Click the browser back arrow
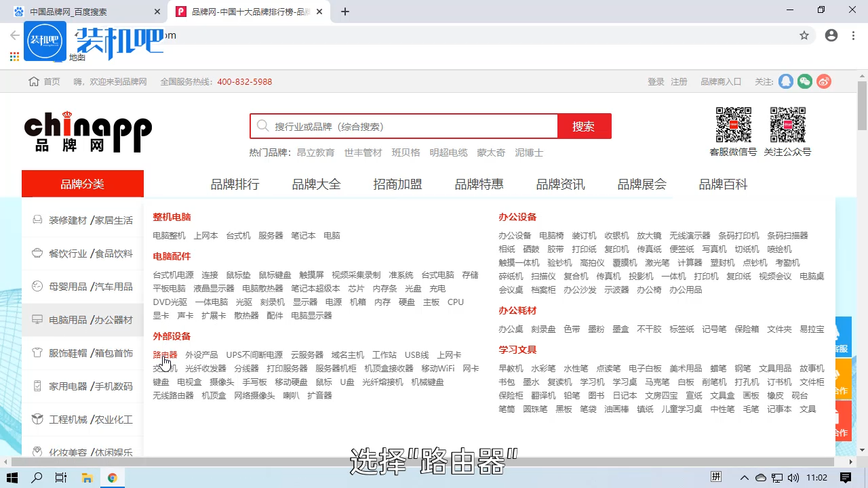Screen dimensions: 868x488 pos(14,35)
